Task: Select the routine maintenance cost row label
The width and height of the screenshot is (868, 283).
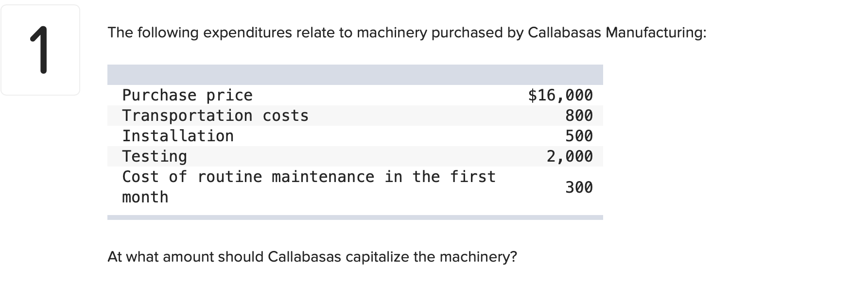Action: tap(309, 187)
